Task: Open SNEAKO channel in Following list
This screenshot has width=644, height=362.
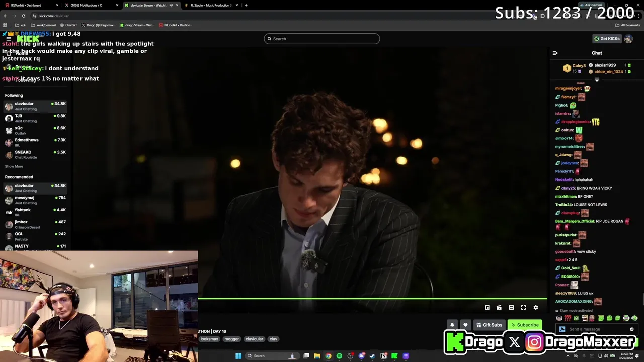Action: click(x=35, y=154)
